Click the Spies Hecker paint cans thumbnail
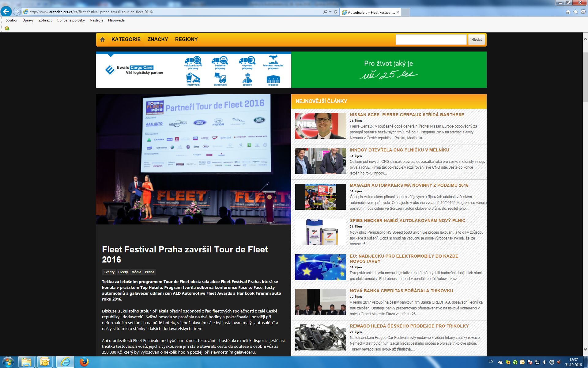This screenshot has height=368, width=588. tap(321, 232)
